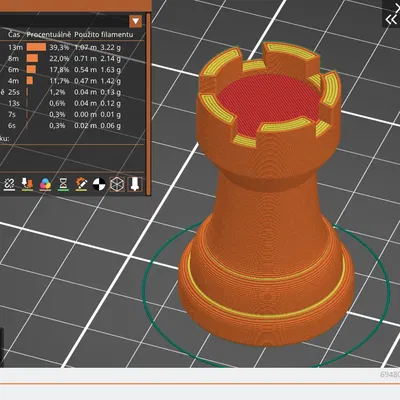Select the row showing 11,7%
This screenshot has height=400, width=400.
(x=72, y=81)
